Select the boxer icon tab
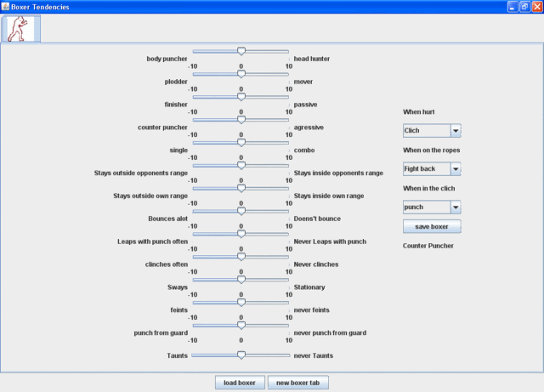Screen dimensions: 544x392 [x=20, y=30]
